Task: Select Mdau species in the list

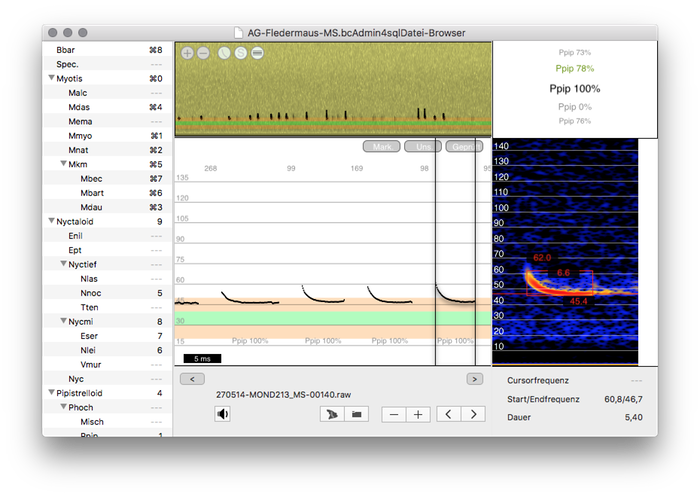Action: click(x=91, y=207)
